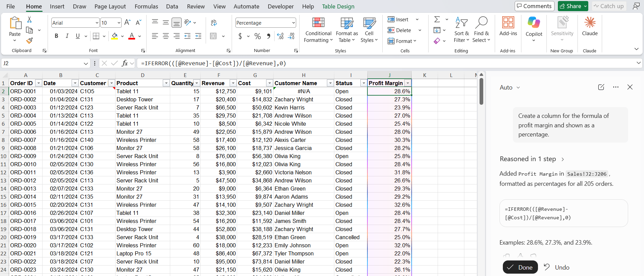Start new chat in Claude pane
Screen dimensions: 644x276
click(601, 87)
